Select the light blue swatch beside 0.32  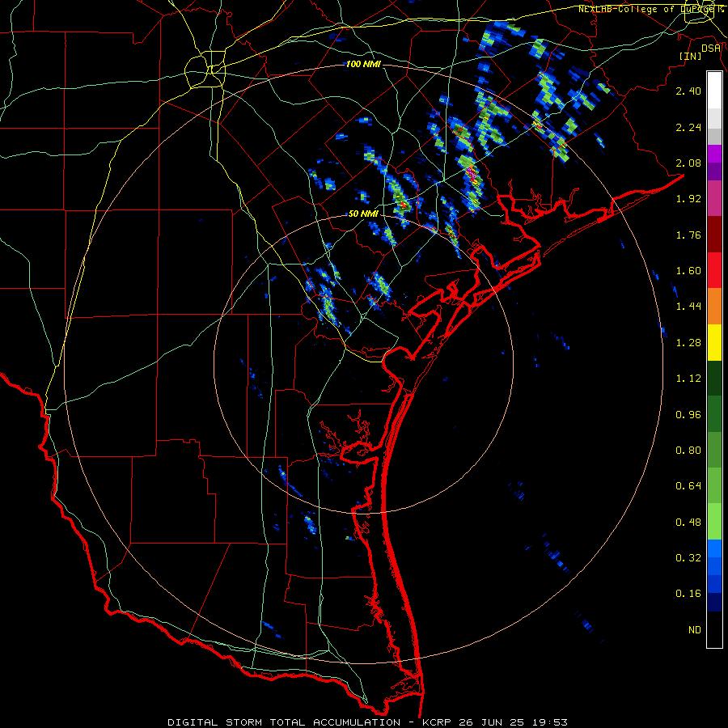coord(714,548)
